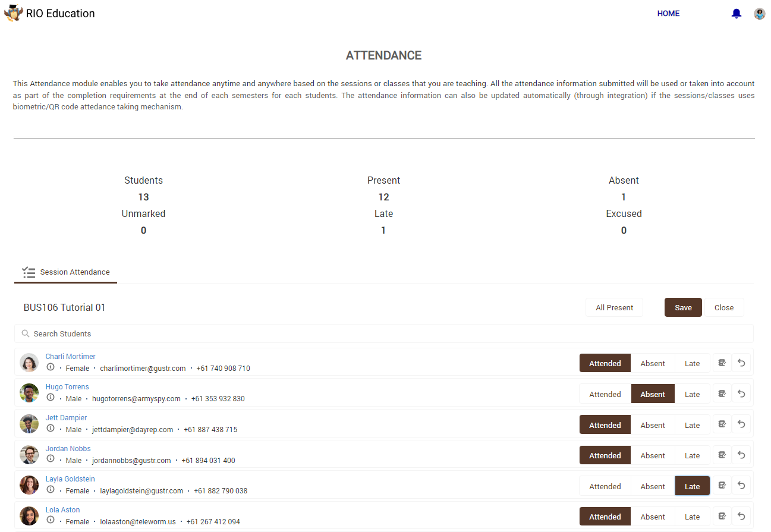This screenshot has width=771, height=532.
Task: Go to the HOME menu item
Action: [668, 14]
